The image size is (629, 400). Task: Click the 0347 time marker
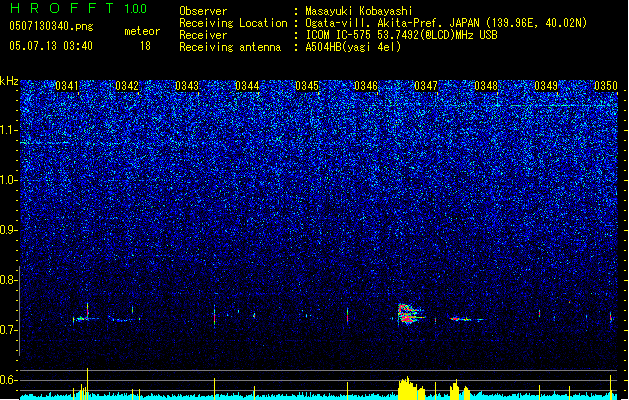(x=426, y=86)
